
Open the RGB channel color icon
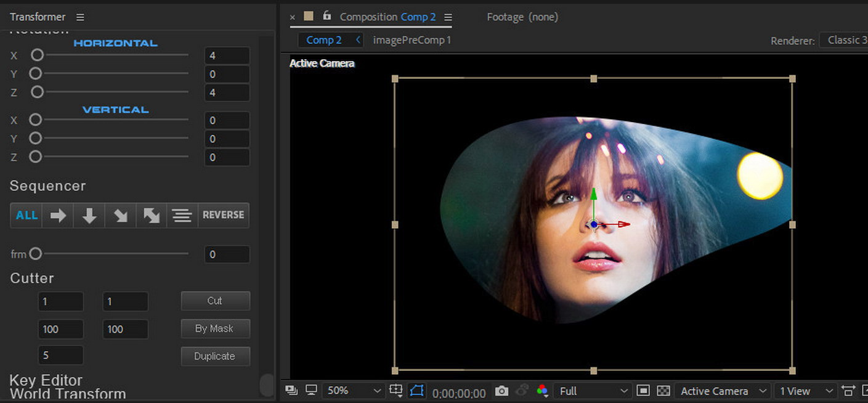point(542,391)
